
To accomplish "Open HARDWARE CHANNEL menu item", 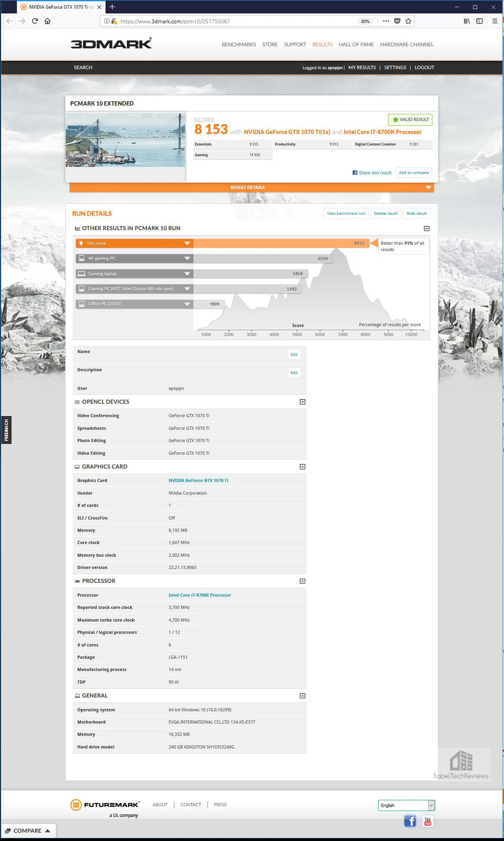I will [x=407, y=44].
